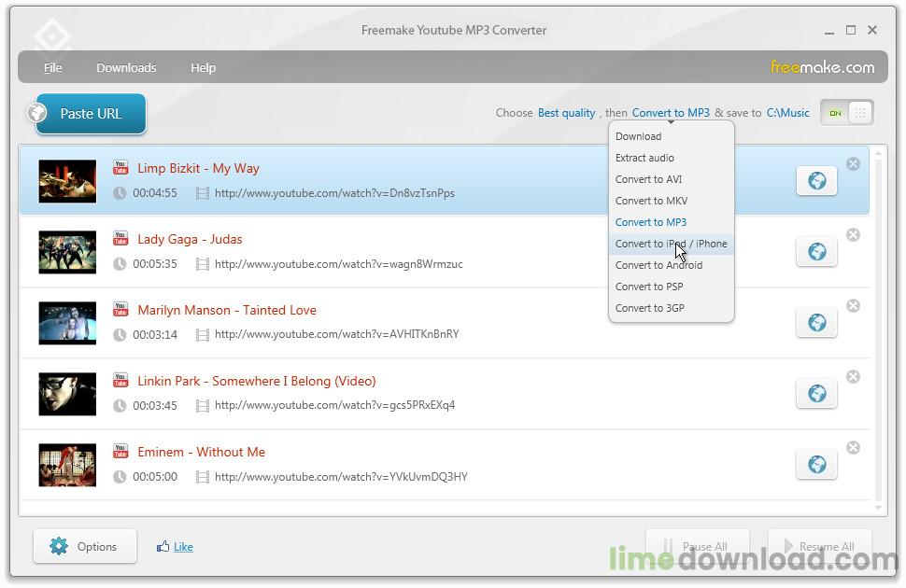This screenshot has width=906, height=588.
Task: Open File menu
Action: coord(52,67)
